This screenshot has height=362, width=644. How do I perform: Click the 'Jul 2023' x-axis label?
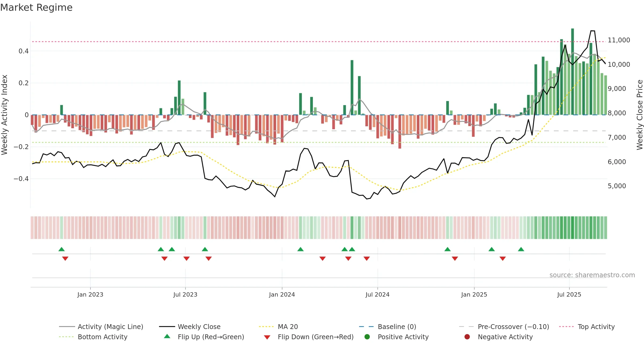(185, 294)
